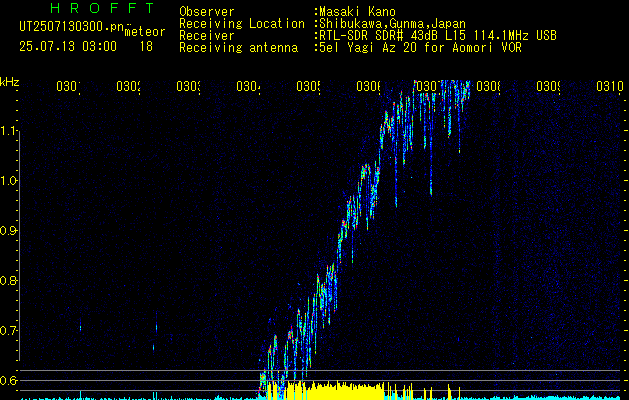This screenshot has width=629, height=400.
Task: Click the 0.7 kHz axis label
Action: [8, 330]
